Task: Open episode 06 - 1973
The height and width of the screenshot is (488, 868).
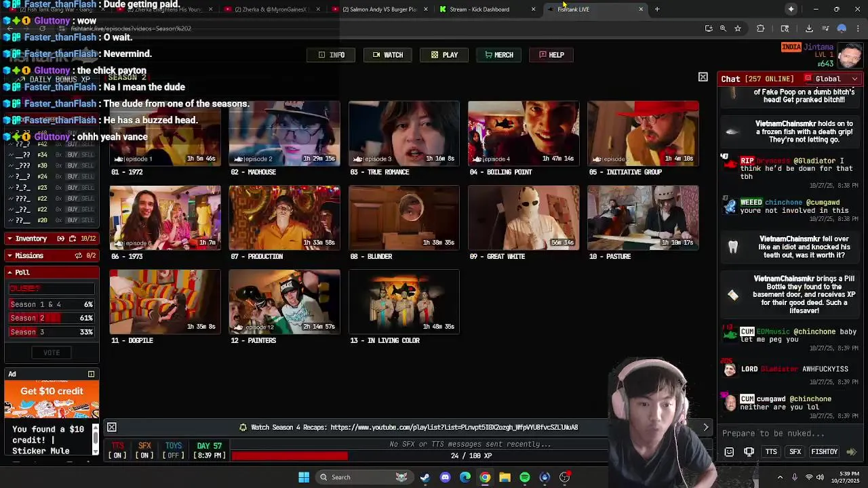Action: (x=165, y=218)
